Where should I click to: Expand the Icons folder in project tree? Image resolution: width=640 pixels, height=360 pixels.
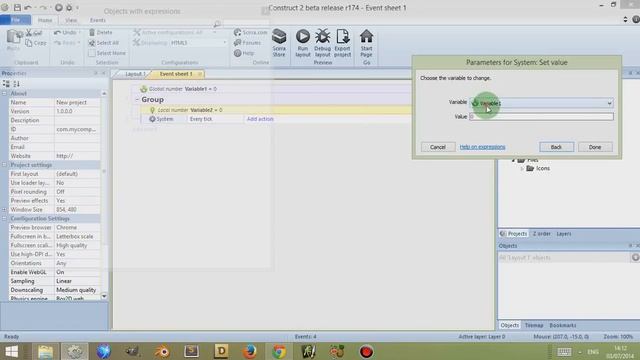[x=522, y=169]
